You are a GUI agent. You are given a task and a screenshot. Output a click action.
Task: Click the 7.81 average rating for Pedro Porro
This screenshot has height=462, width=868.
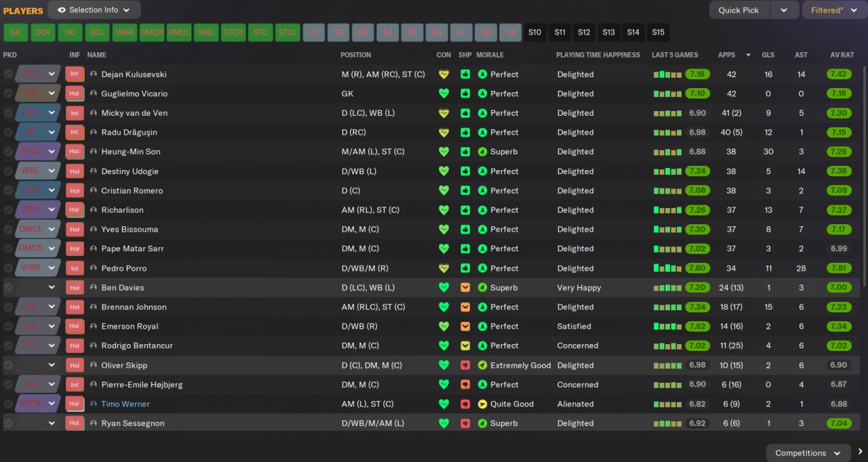[x=839, y=268]
